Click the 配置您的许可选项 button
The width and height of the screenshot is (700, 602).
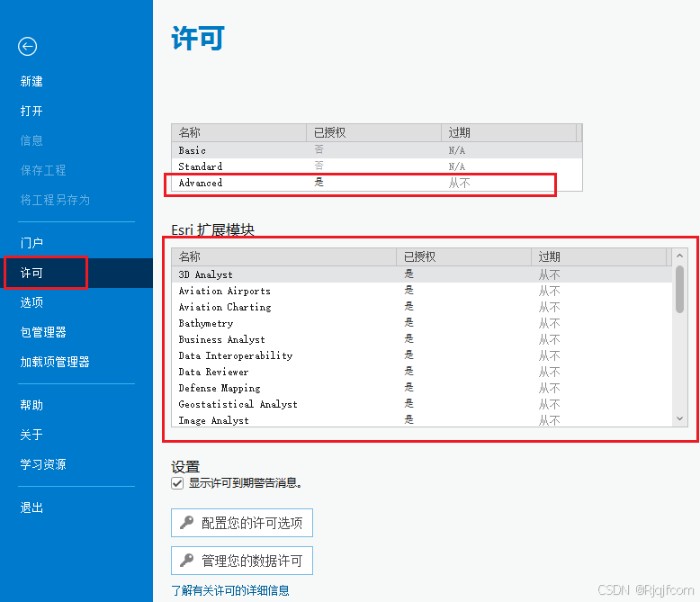click(242, 523)
